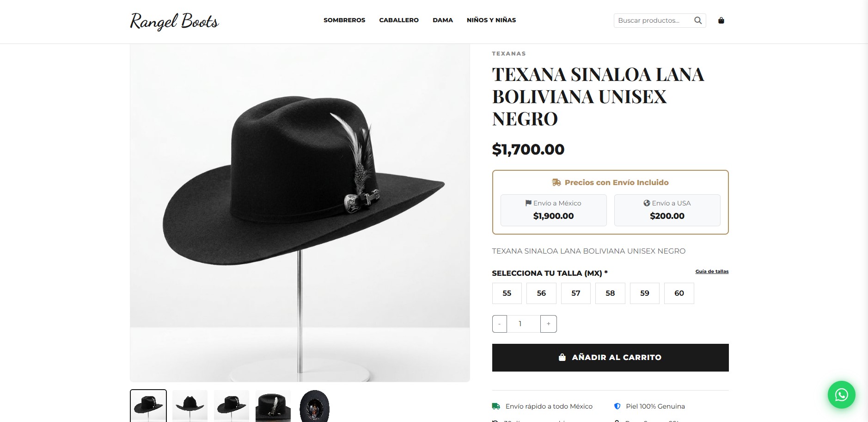Image resolution: width=868 pixels, height=422 pixels.
Task: Select size 60
Action: coord(679,293)
